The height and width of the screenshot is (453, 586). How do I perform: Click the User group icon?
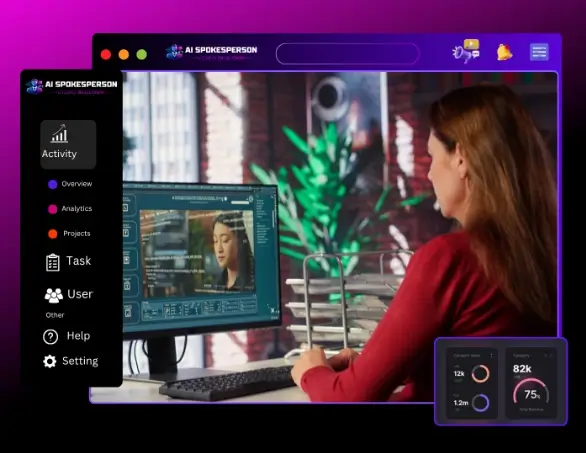(x=54, y=295)
